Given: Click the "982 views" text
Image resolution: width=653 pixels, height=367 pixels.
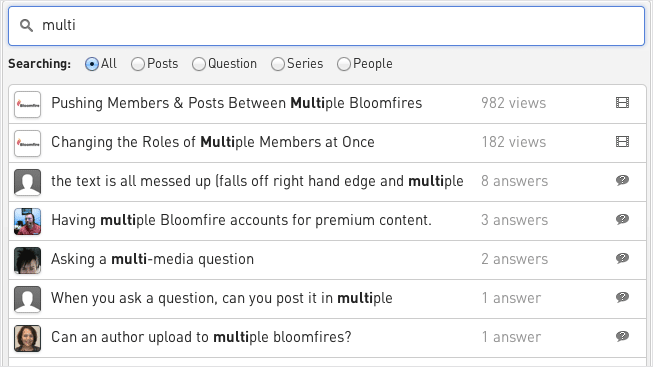Looking at the screenshot, I should click(513, 103).
